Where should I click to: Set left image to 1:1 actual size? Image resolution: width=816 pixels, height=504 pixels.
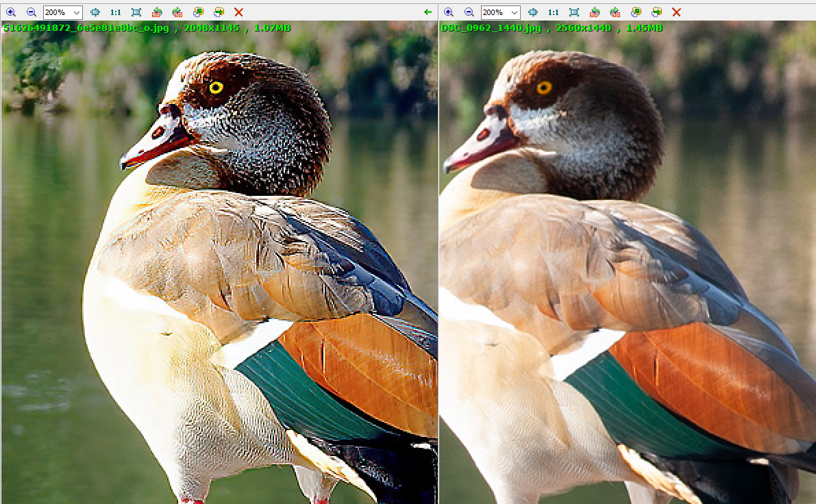coord(116,12)
